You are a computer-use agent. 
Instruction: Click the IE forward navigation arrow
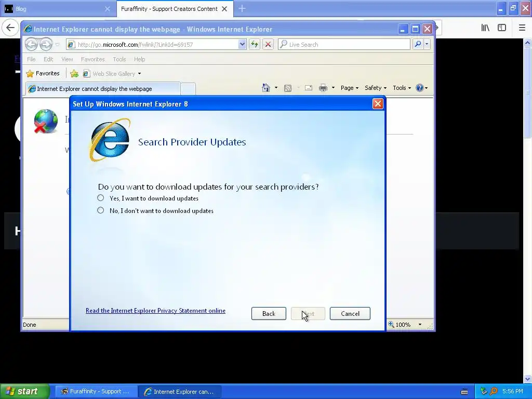[x=46, y=44]
